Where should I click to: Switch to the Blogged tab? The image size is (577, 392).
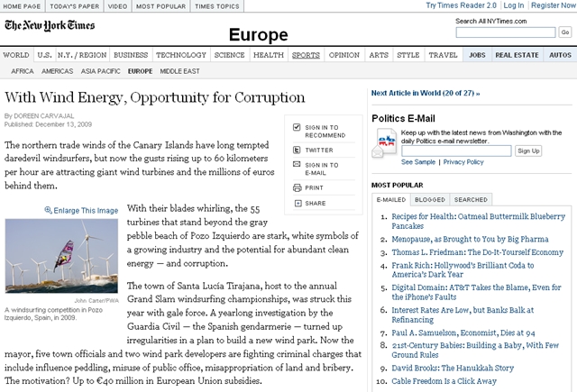(429, 199)
